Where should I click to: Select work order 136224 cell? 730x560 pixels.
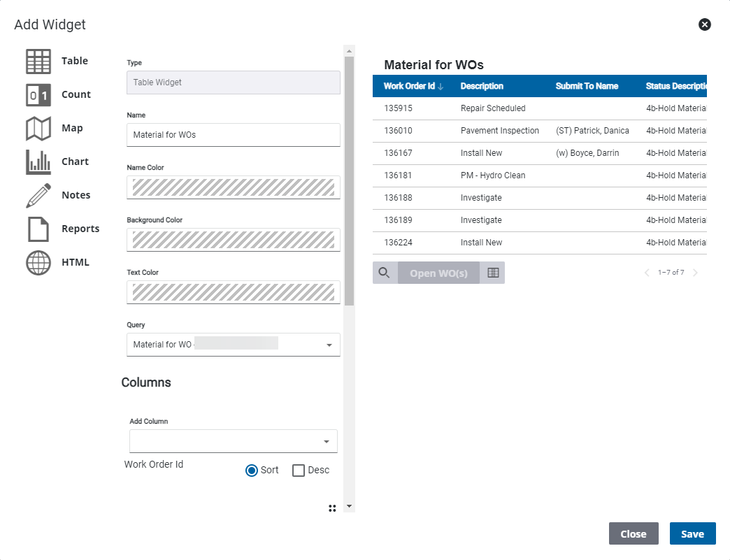point(398,243)
